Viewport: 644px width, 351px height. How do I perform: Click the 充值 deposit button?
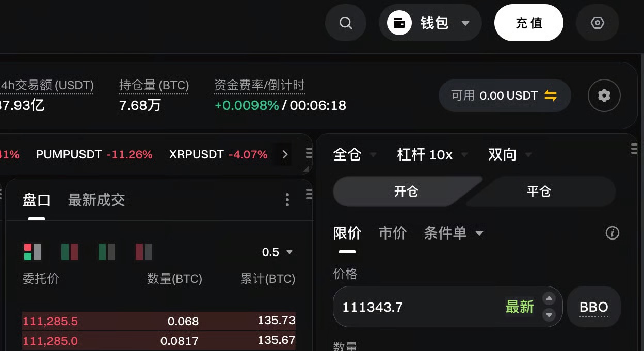click(528, 23)
